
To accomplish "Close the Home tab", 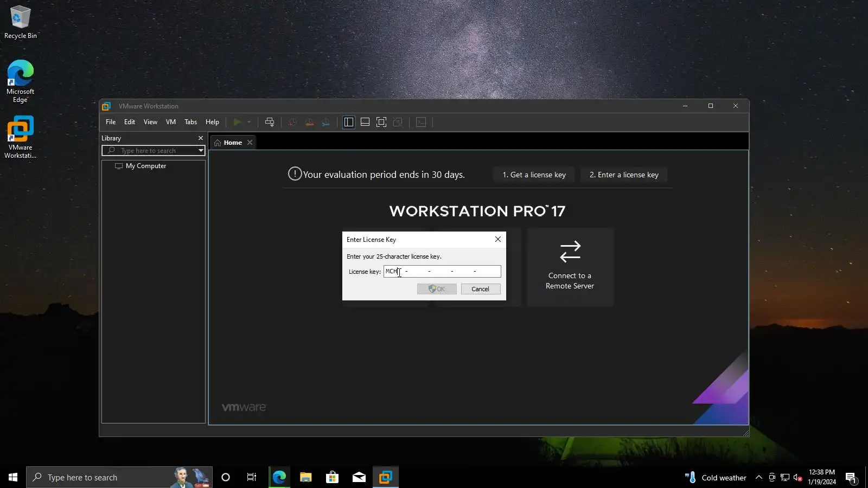I will pyautogui.click(x=250, y=143).
